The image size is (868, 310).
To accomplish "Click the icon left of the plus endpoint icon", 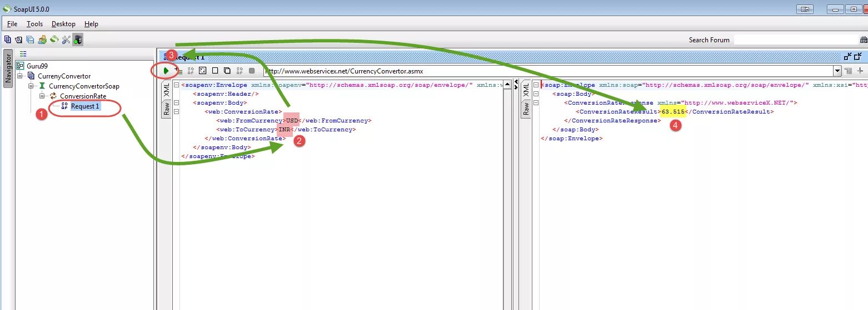I will (x=848, y=71).
